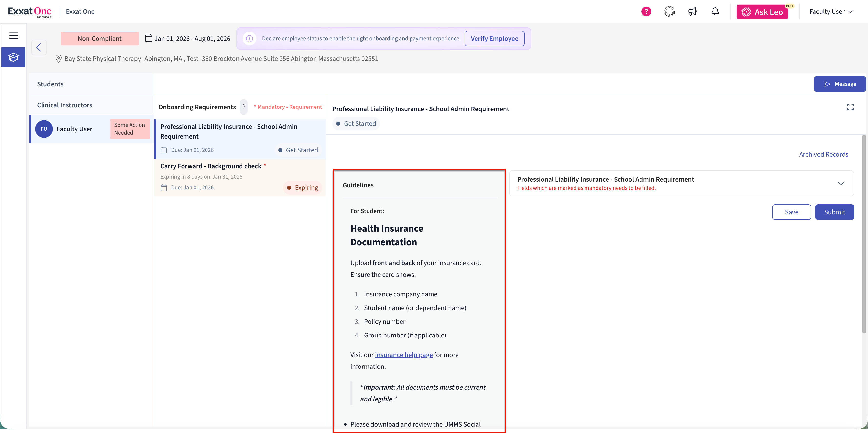
Task: Expand requirement panel to fullscreen
Action: coord(850,107)
